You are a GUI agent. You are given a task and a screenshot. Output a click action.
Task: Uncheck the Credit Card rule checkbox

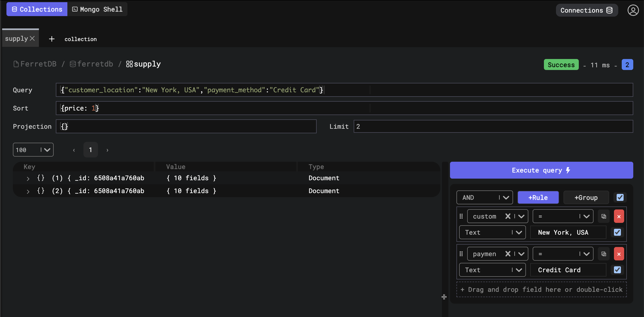click(x=617, y=270)
